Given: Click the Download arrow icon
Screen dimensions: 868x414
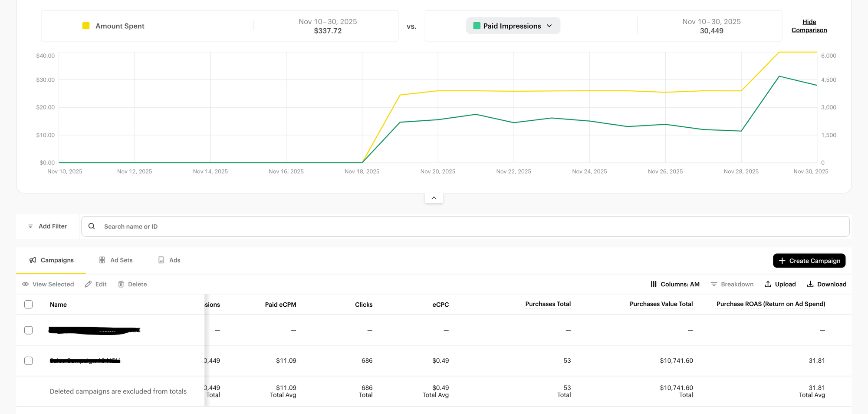Looking at the screenshot, I should pyautogui.click(x=810, y=284).
